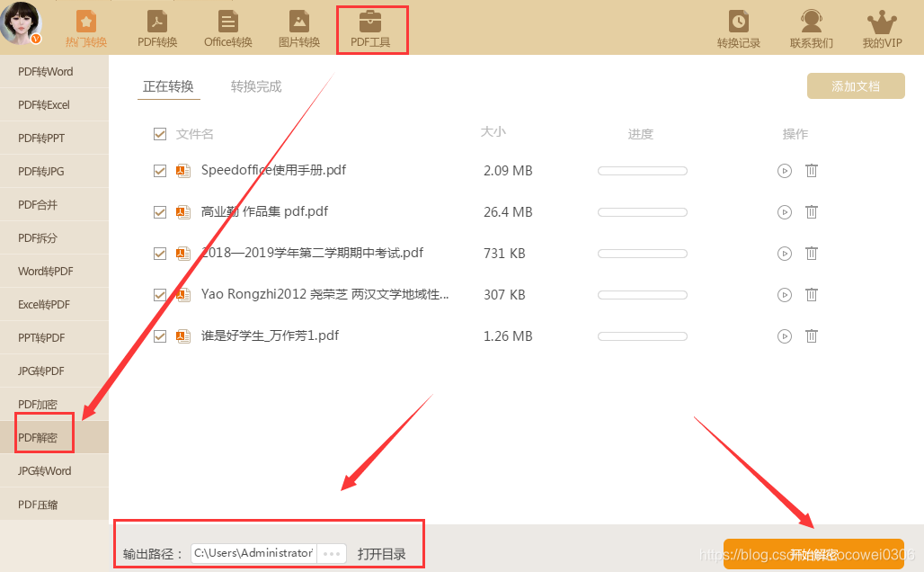Image resolution: width=924 pixels, height=572 pixels.
Task: Open the Office转换 toolbar icon
Action: click(228, 28)
